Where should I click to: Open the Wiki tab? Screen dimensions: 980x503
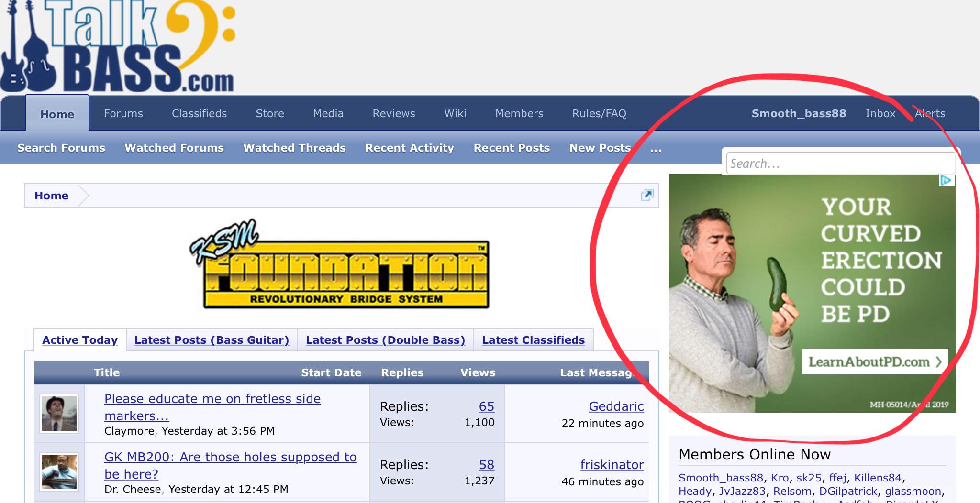[x=455, y=113]
